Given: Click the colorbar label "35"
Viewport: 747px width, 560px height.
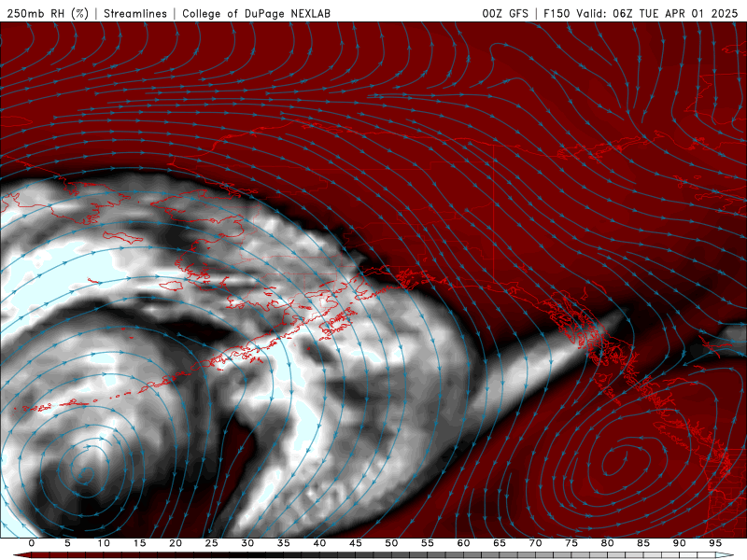Looking at the screenshot, I should (284, 543).
